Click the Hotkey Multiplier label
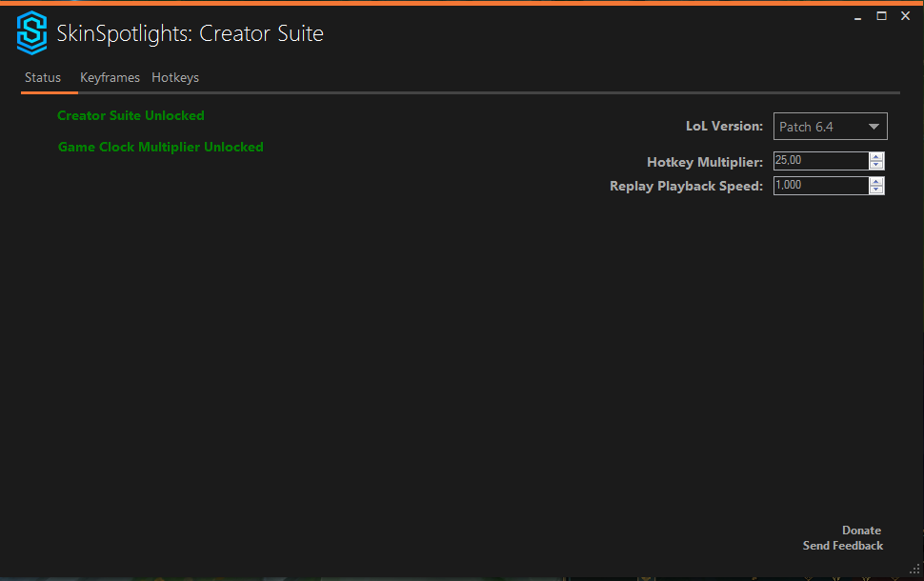 click(705, 162)
